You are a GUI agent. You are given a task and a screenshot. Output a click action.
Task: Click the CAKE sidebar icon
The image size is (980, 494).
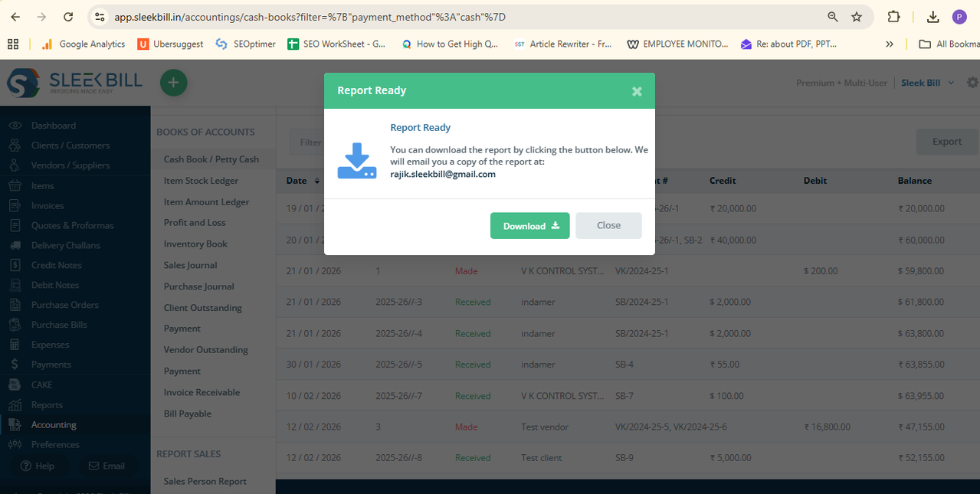click(15, 384)
